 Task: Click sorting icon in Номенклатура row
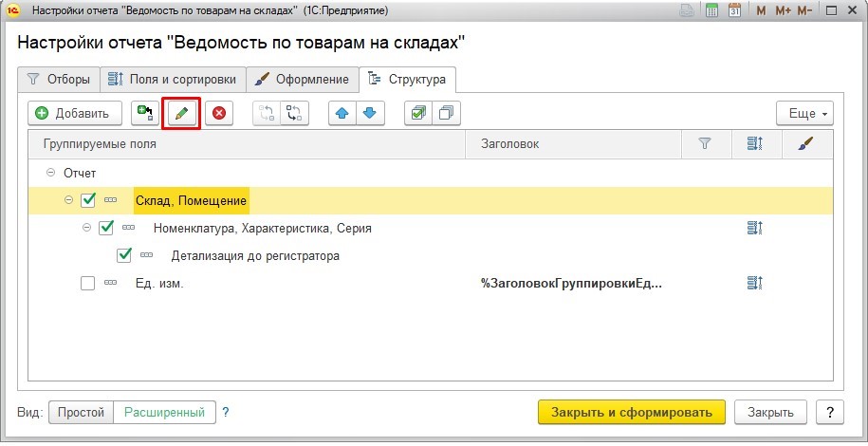755,229
